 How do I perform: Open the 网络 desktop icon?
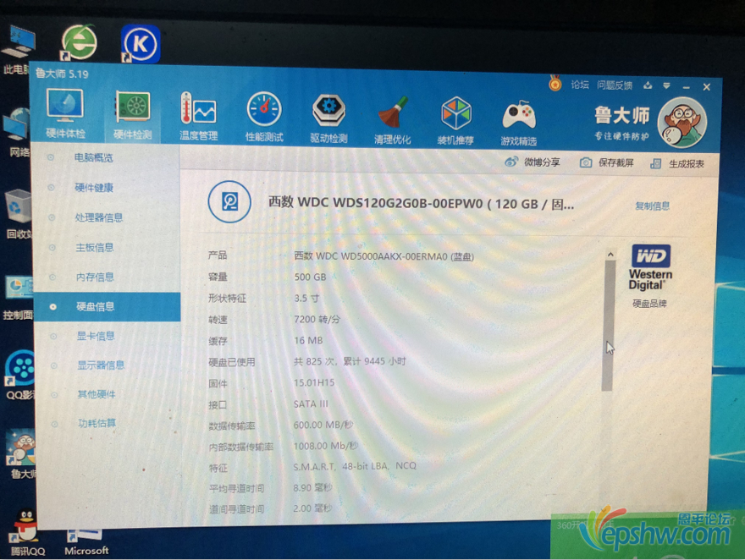point(17,133)
